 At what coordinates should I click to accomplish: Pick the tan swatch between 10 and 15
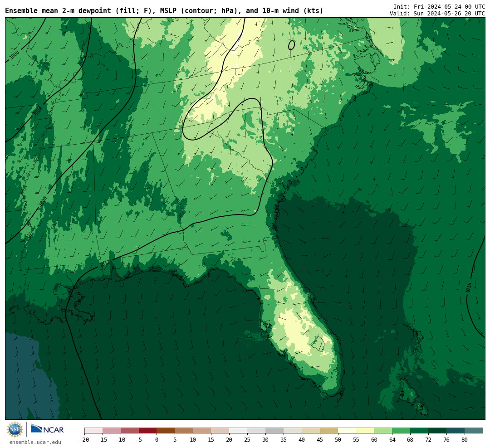tap(202, 431)
